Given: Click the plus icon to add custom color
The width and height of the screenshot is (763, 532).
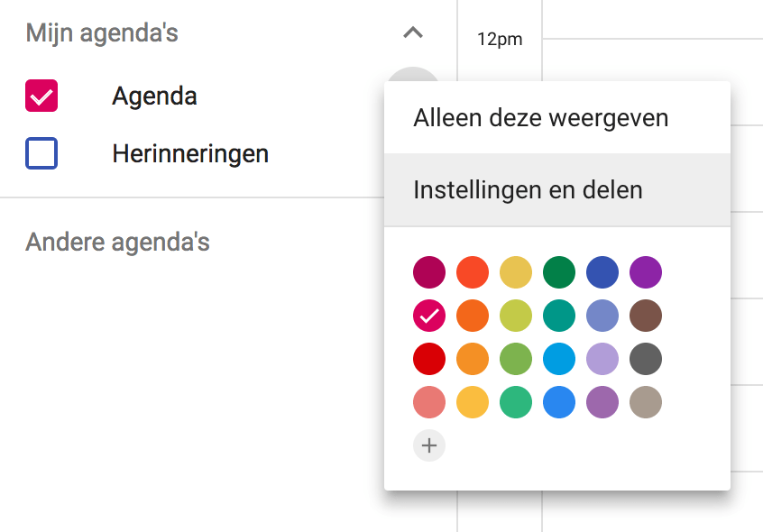Looking at the screenshot, I should pyautogui.click(x=428, y=445).
